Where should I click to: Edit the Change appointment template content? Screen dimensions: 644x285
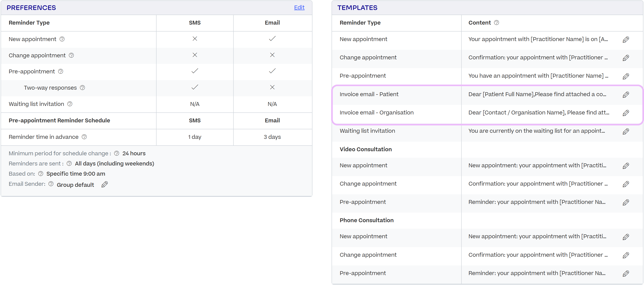click(x=626, y=58)
